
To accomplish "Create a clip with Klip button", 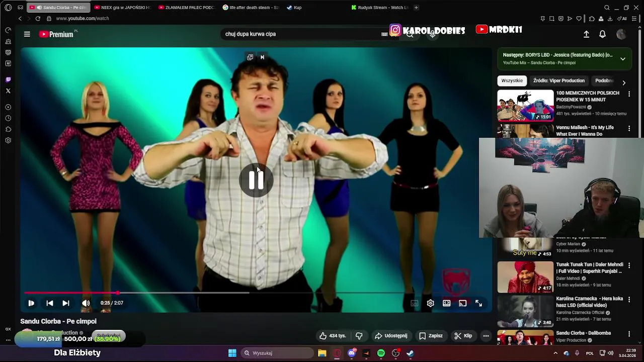I will pyautogui.click(x=463, y=336).
